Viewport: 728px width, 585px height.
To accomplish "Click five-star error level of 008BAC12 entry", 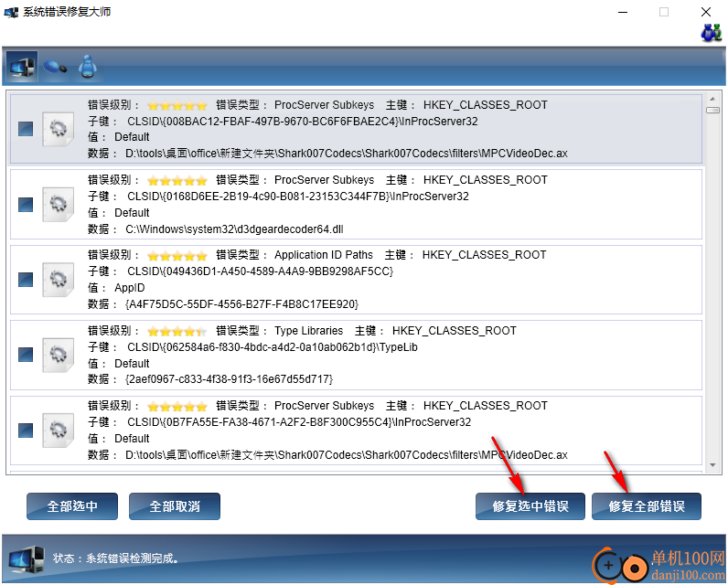I will tap(177, 106).
